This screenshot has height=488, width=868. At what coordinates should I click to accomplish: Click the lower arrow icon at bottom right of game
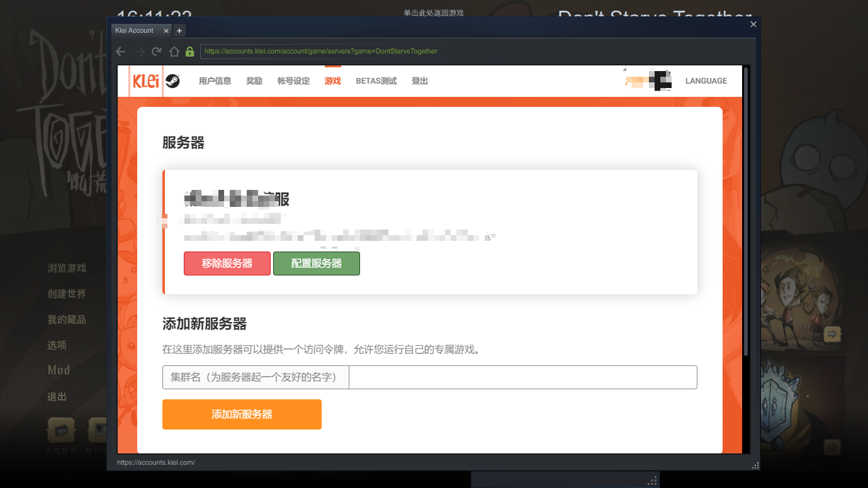pyautogui.click(x=833, y=447)
